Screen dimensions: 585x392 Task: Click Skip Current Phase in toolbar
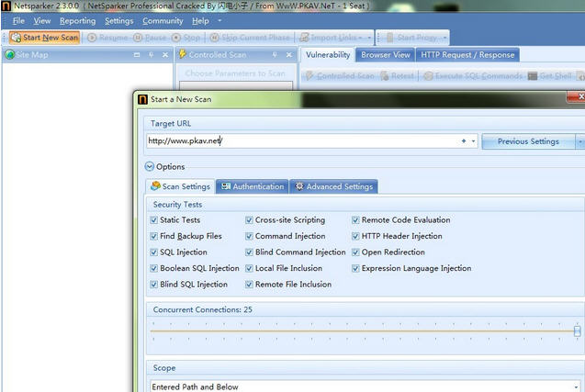click(250, 38)
